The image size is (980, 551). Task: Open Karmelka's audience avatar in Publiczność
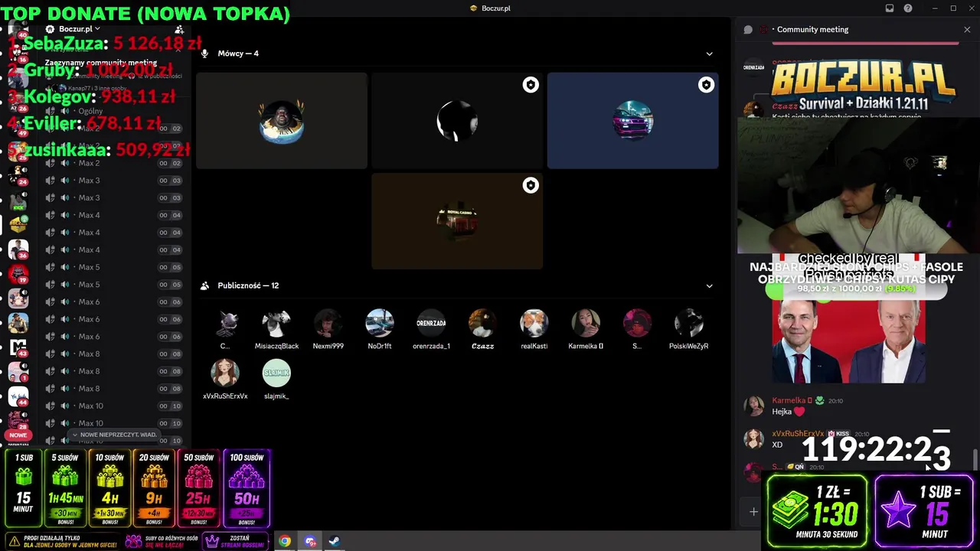click(x=586, y=324)
